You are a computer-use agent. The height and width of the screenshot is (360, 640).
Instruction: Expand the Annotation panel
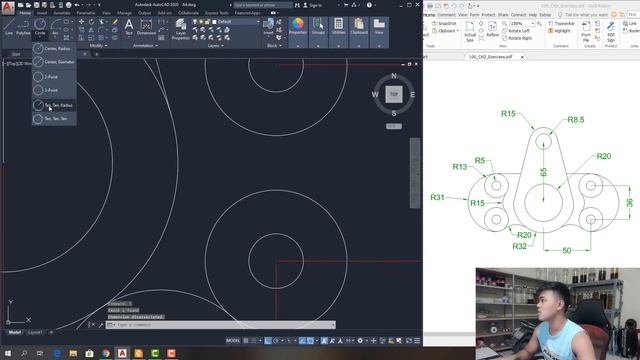click(x=145, y=46)
